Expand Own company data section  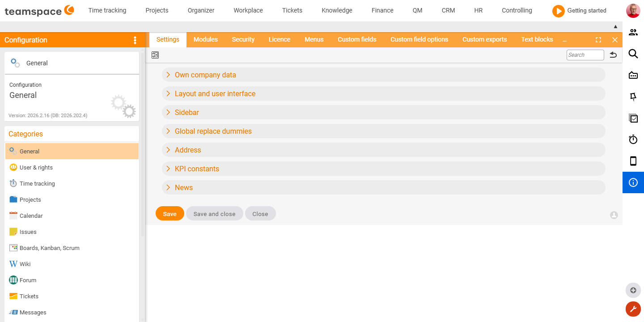pyautogui.click(x=384, y=75)
